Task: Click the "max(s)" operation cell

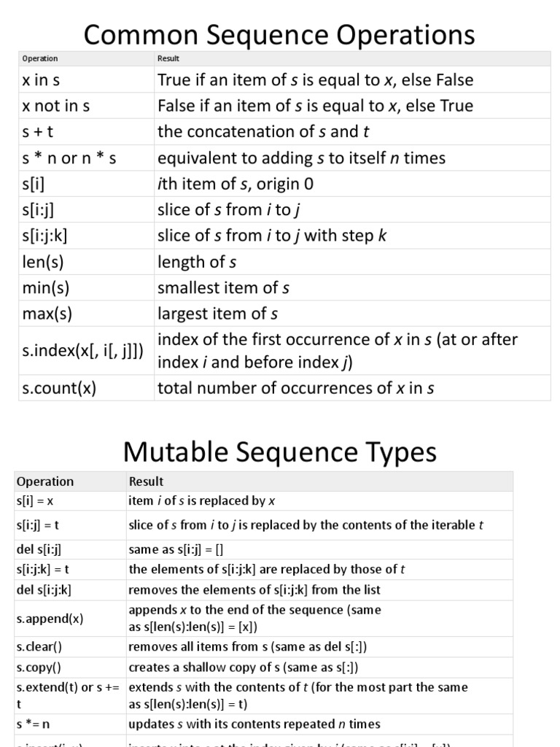Action: coord(47,314)
